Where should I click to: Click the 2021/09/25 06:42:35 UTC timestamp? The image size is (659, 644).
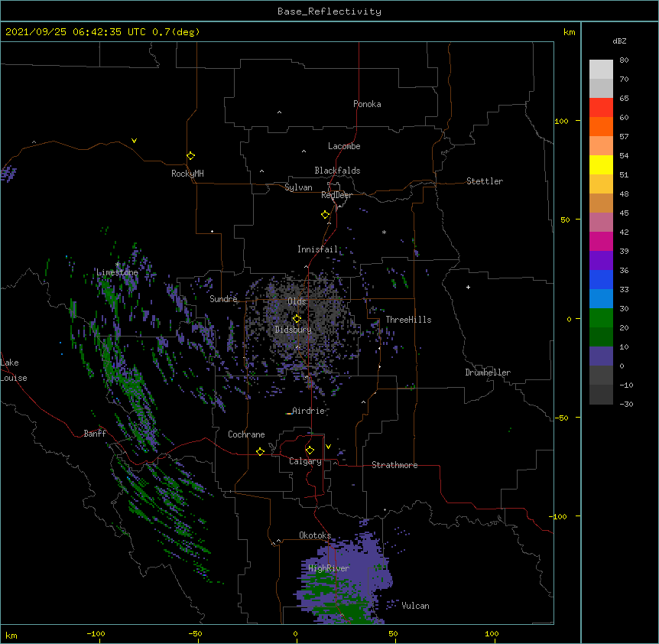[76, 32]
